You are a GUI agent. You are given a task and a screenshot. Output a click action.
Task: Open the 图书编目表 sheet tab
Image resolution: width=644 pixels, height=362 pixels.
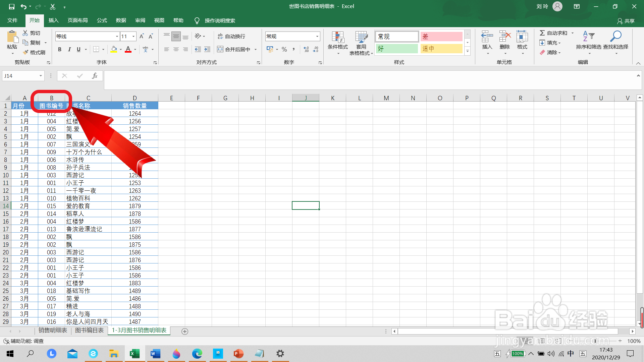(89, 330)
